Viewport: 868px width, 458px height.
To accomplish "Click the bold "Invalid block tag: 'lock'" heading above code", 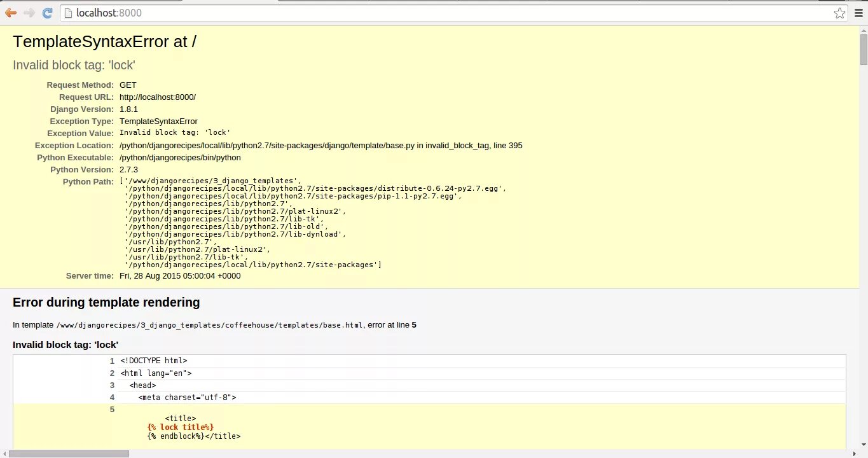I will (x=65, y=345).
